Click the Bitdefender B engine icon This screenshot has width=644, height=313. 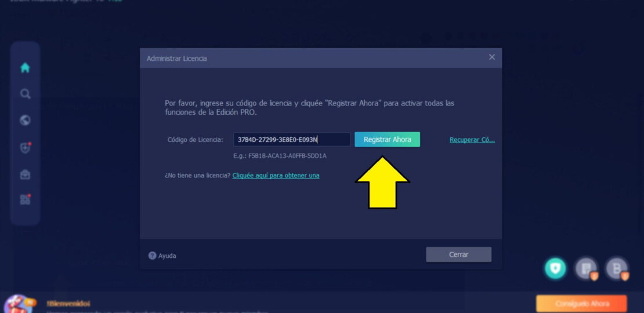(x=617, y=269)
